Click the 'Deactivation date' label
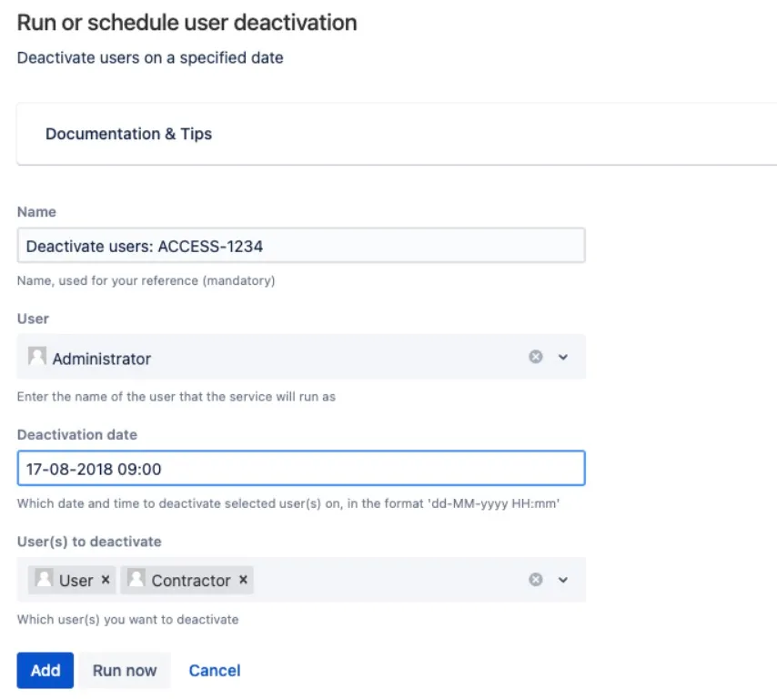The image size is (777, 700). click(x=77, y=434)
